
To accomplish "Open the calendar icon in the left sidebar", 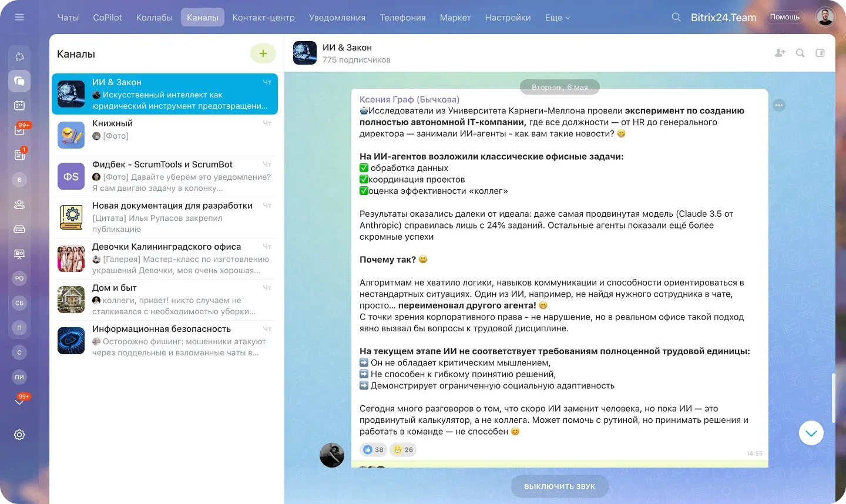I will pyautogui.click(x=19, y=105).
